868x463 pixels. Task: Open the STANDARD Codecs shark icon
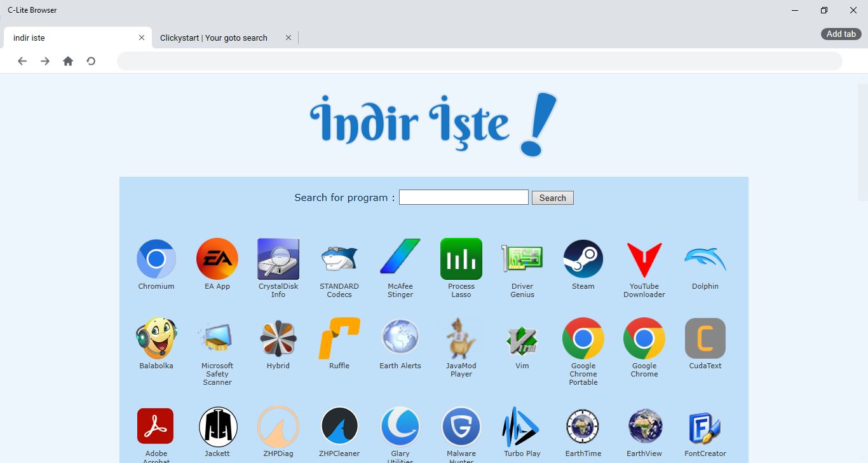point(339,259)
